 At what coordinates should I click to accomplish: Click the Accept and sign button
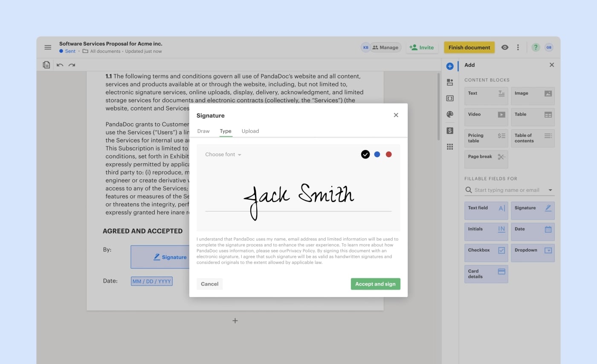point(375,284)
